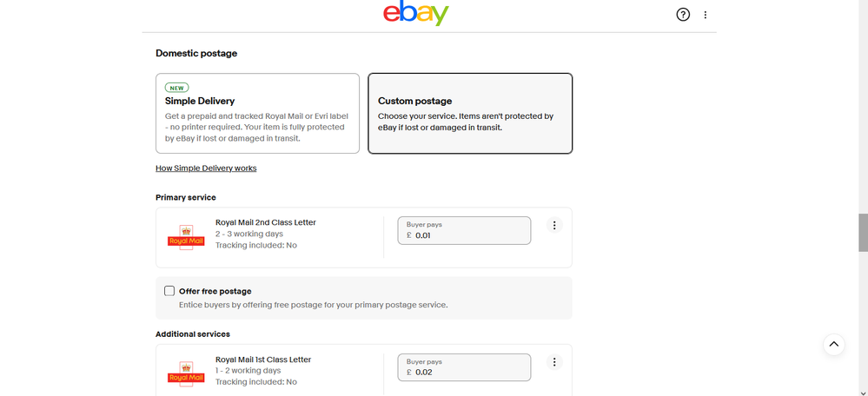Tick the Offer free postage checkbox
Image resolution: width=868 pixels, height=396 pixels.
point(169,291)
